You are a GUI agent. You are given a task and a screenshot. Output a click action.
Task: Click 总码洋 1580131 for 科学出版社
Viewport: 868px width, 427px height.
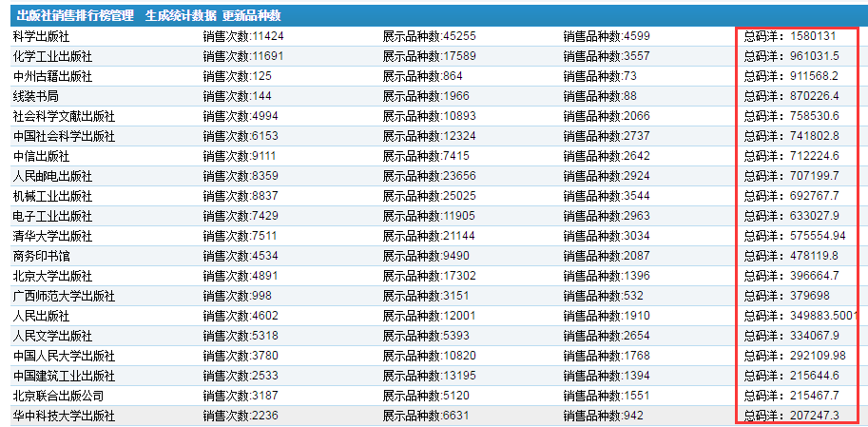789,36
